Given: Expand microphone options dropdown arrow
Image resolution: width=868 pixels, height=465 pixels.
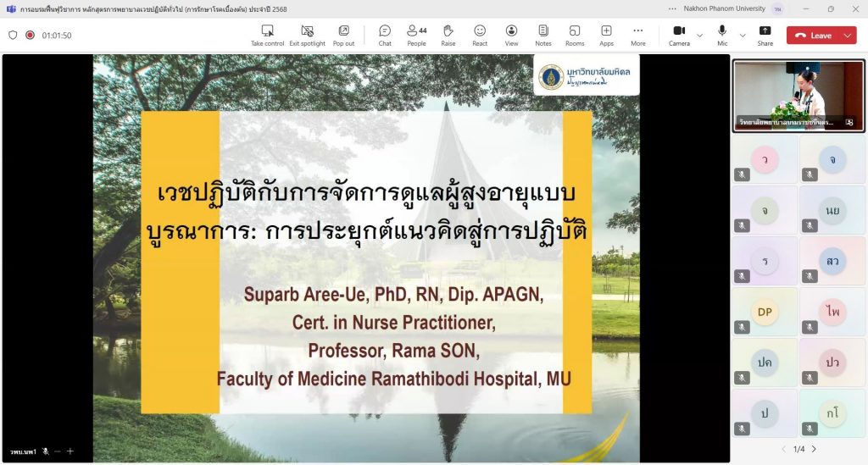Looking at the screenshot, I should coord(743,36).
